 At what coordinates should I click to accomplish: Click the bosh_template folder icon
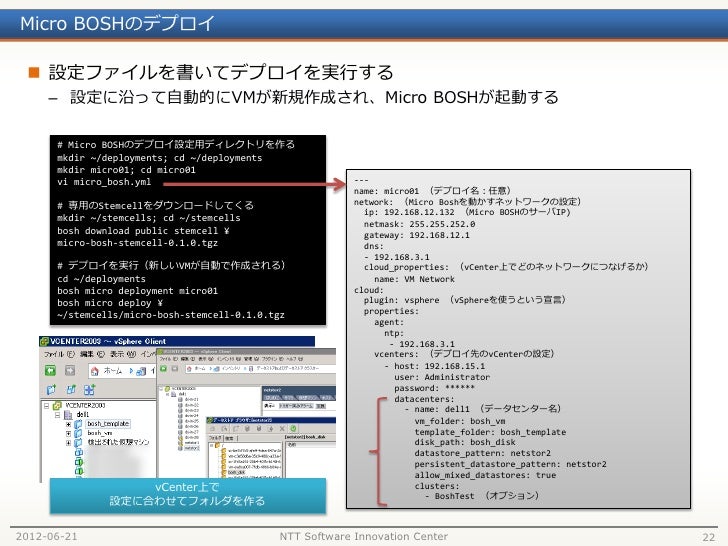[78, 424]
